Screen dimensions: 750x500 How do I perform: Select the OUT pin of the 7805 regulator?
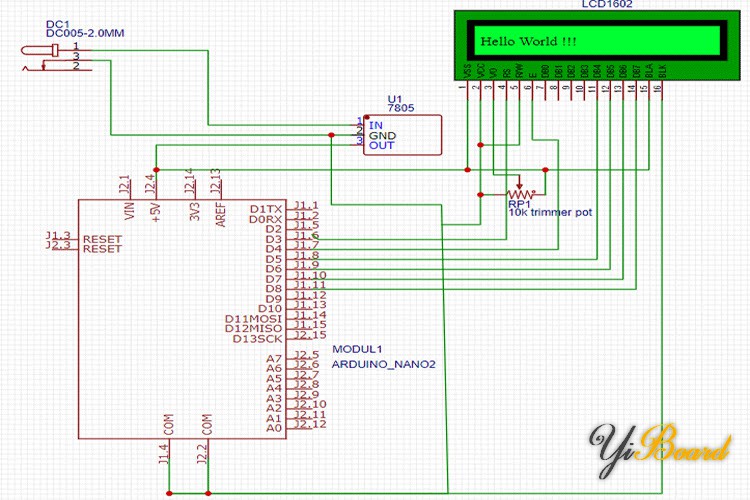(x=381, y=146)
